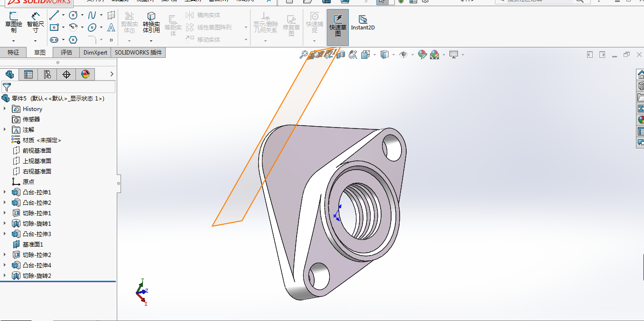Switch to the DimXpert tab
644x321 pixels.
click(x=95, y=53)
